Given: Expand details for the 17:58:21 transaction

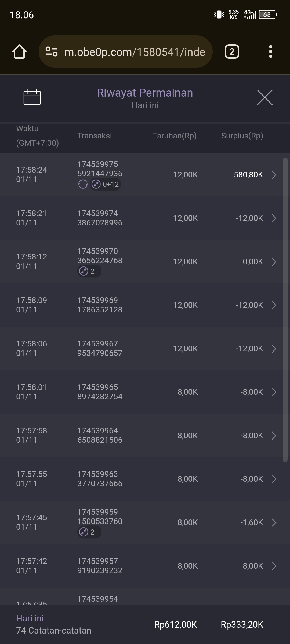Looking at the screenshot, I should click(274, 218).
